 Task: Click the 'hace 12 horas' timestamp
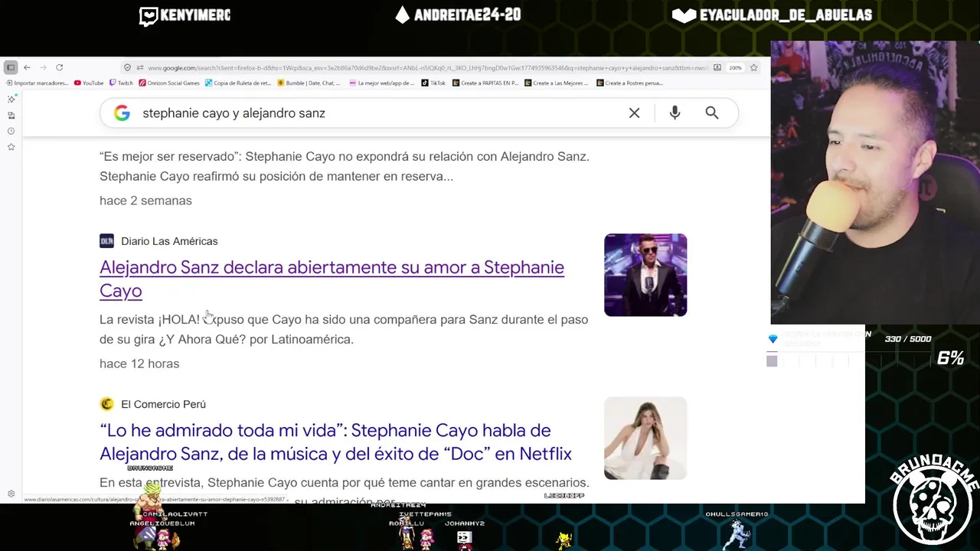click(x=139, y=364)
